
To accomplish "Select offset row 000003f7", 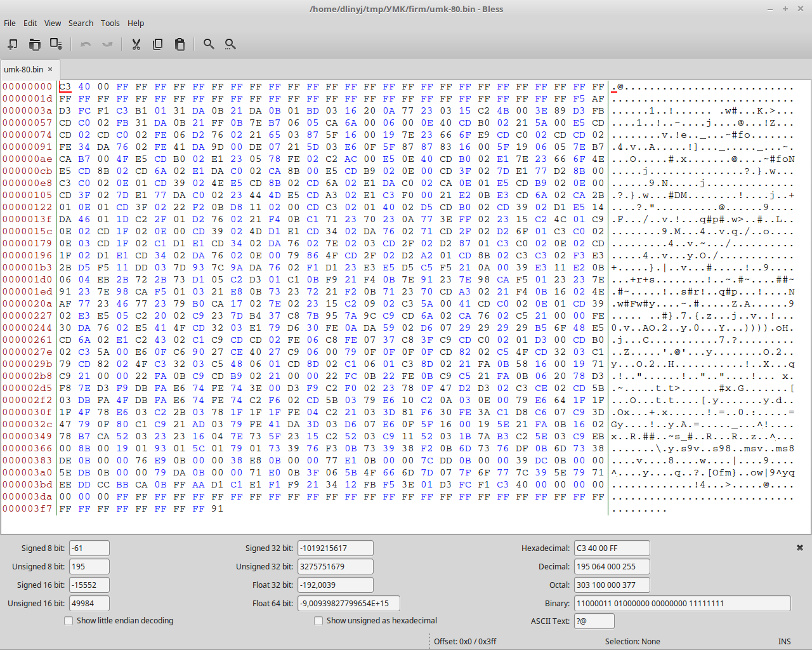I will point(28,509).
